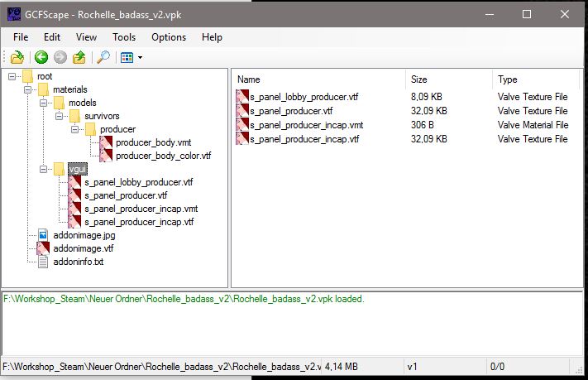Click the 306 B size cell
The height and width of the screenshot is (380, 588).
coord(423,125)
